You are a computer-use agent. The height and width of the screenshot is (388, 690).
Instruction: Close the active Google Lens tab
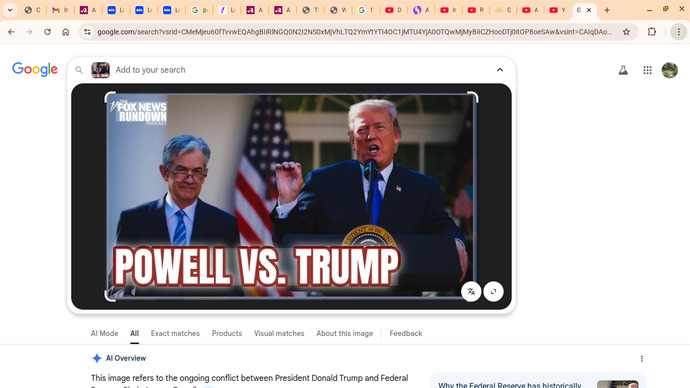[x=589, y=10]
